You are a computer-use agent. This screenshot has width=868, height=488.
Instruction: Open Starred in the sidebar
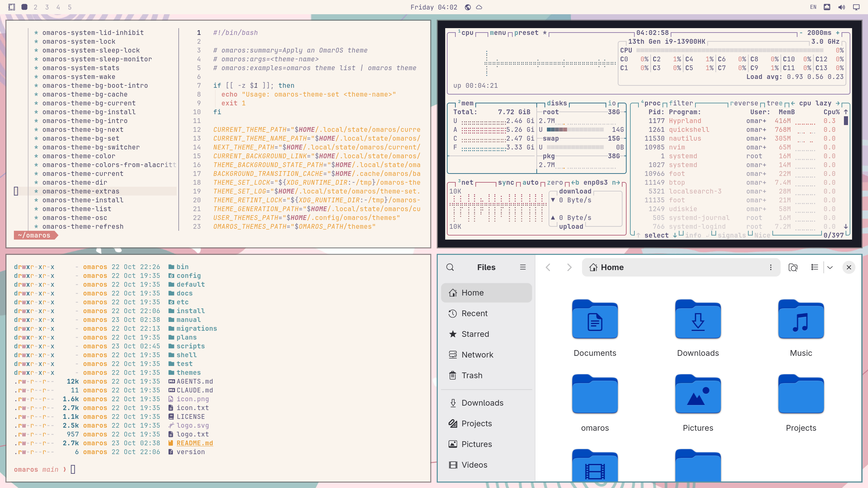tap(486, 334)
